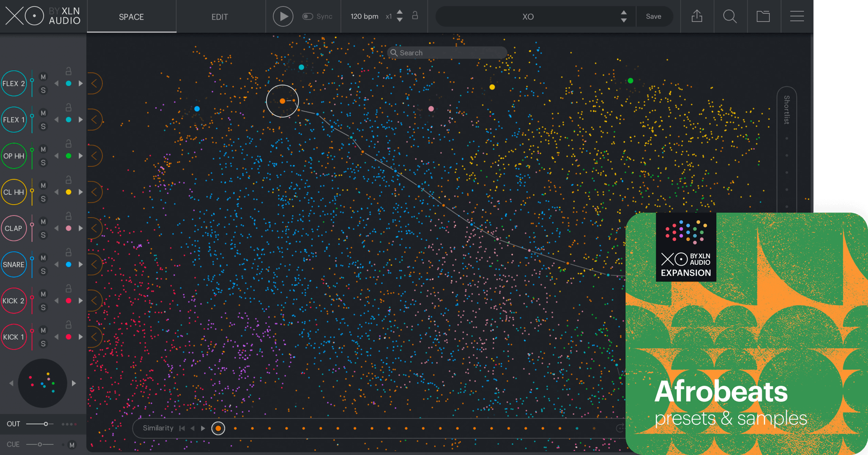This screenshot has height=455, width=868.
Task: Decrease tempo with the bpm down arrow
Action: 400,20
